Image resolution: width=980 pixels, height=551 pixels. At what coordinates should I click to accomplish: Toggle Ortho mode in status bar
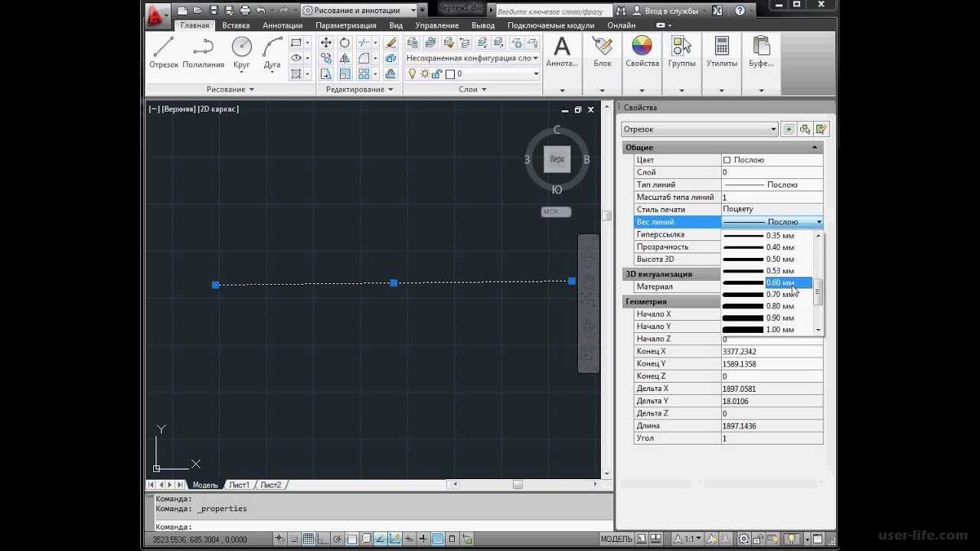tap(323, 539)
